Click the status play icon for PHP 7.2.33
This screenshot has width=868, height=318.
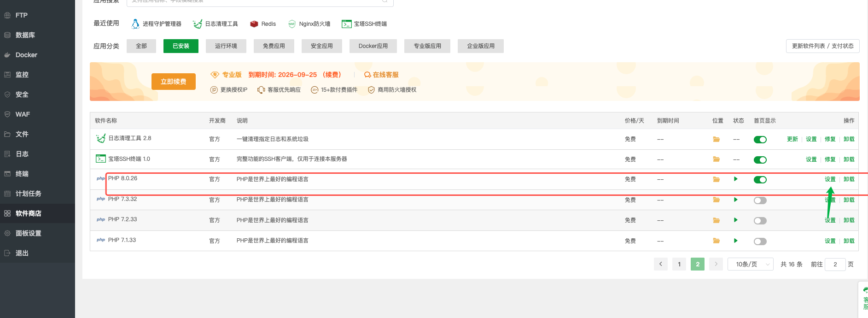click(x=736, y=220)
